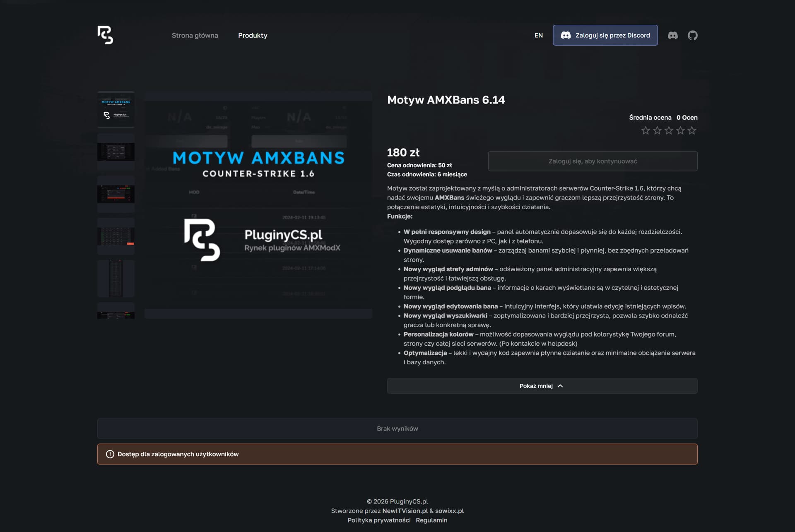Rate with the first star
This screenshot has width=795, height=532.
pos(646,131)
